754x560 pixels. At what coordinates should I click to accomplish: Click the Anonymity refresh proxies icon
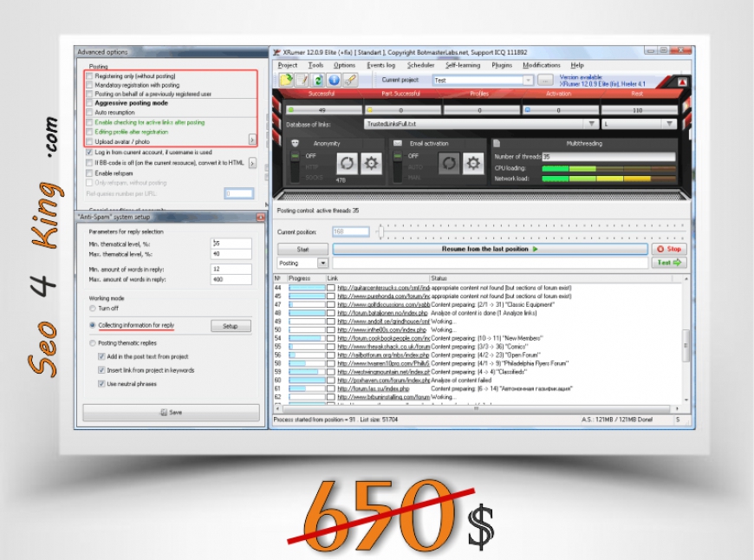pos(347,164)
